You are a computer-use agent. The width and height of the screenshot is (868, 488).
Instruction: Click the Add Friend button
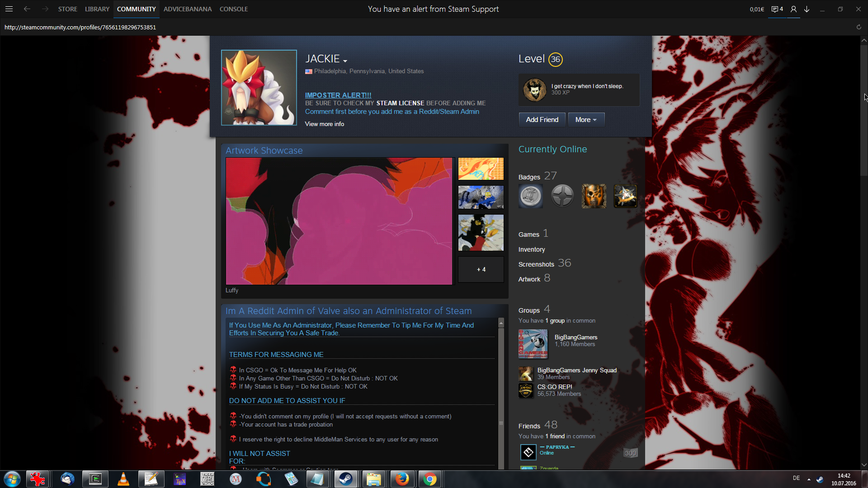[x=542, y=120]
